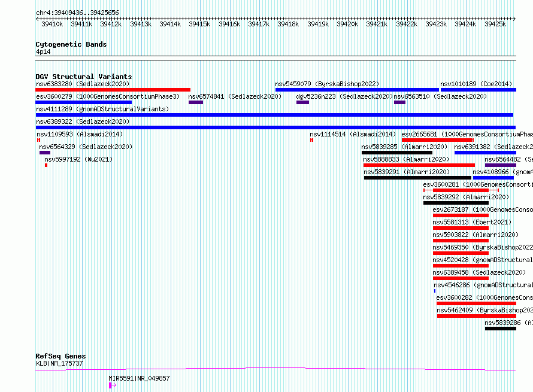Open nsv5903822 (Almarri2020) label
The image size is (533, 392).
pyautogui.click(x=476, y=235)
